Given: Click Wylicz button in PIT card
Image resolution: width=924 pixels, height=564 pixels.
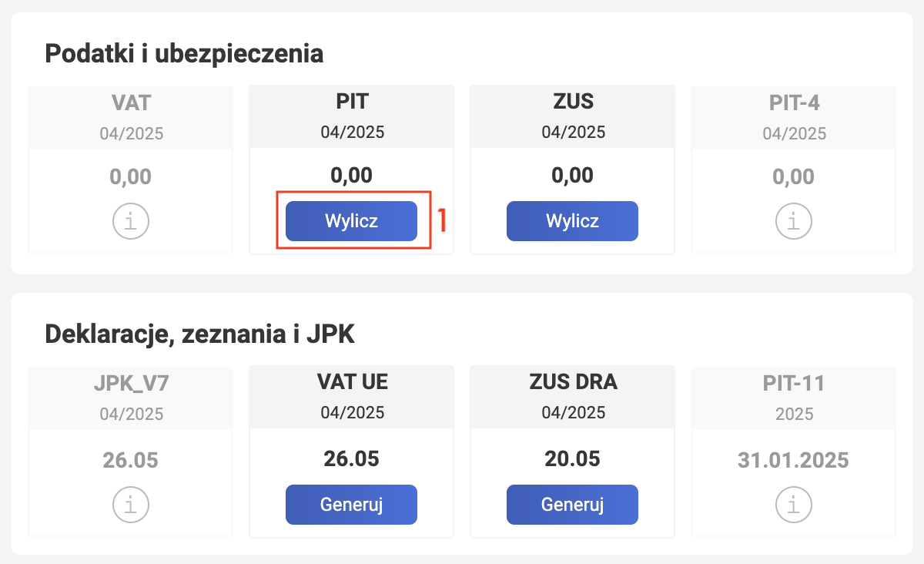Looking at the screenshot, I should point(352,221).
